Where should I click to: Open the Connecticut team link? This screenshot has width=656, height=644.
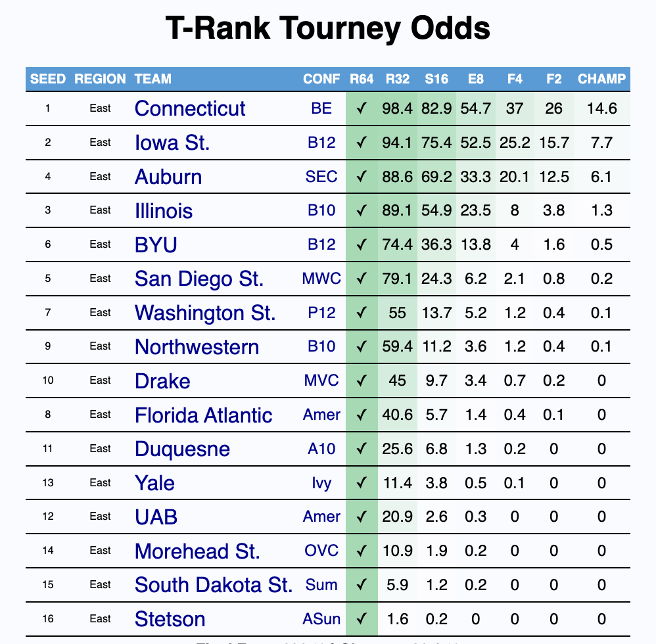tap(189, 108)
